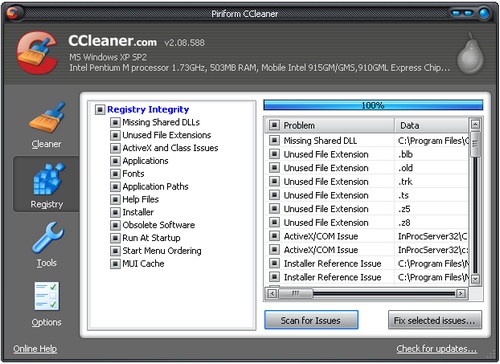Toggle the Registry Integrity checkbox
Image resolution: width=500 pixels, height=364 pixels.
click(x=100, y=109)
